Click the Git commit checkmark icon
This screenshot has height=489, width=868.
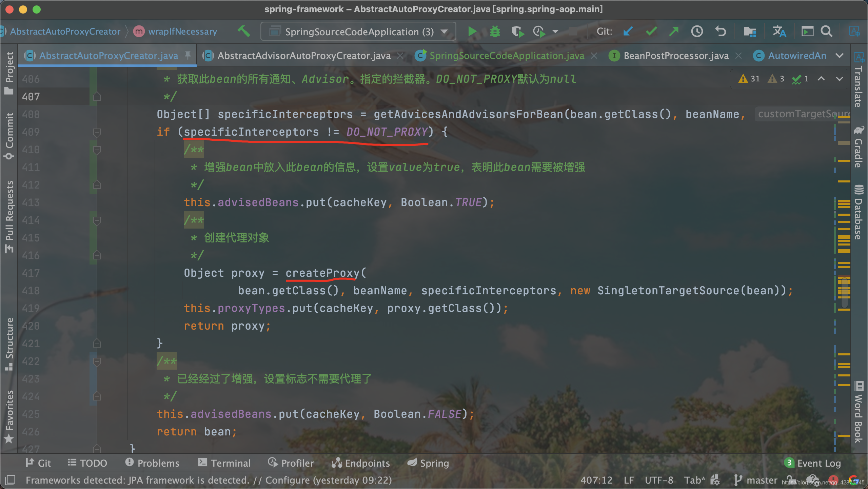(651, 32)
